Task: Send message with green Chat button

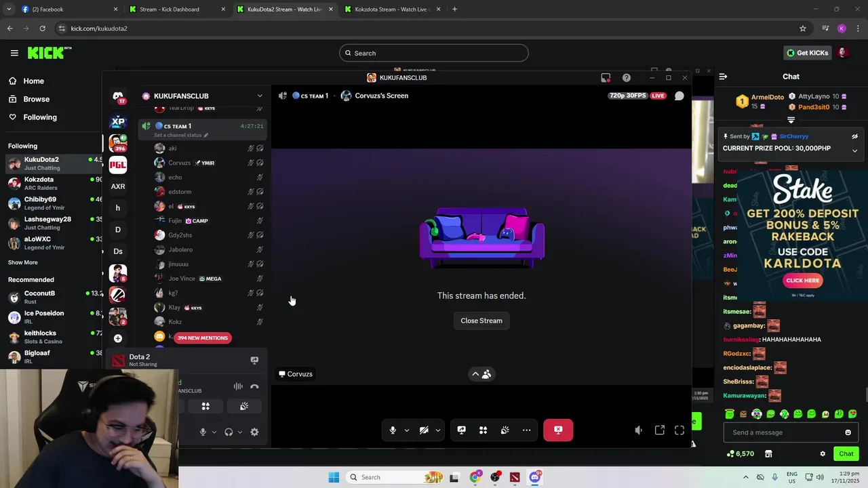Action: click(x=846, y=453)
